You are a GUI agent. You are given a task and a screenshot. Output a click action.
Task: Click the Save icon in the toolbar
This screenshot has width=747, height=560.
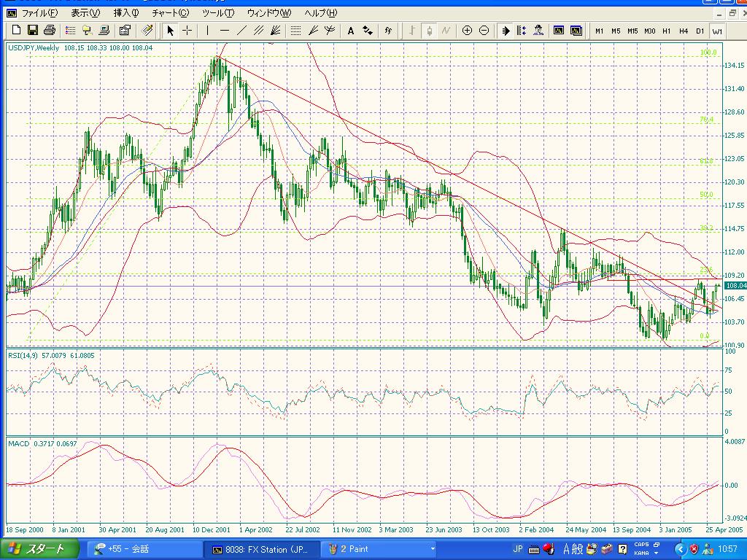(x=32, y=30)
